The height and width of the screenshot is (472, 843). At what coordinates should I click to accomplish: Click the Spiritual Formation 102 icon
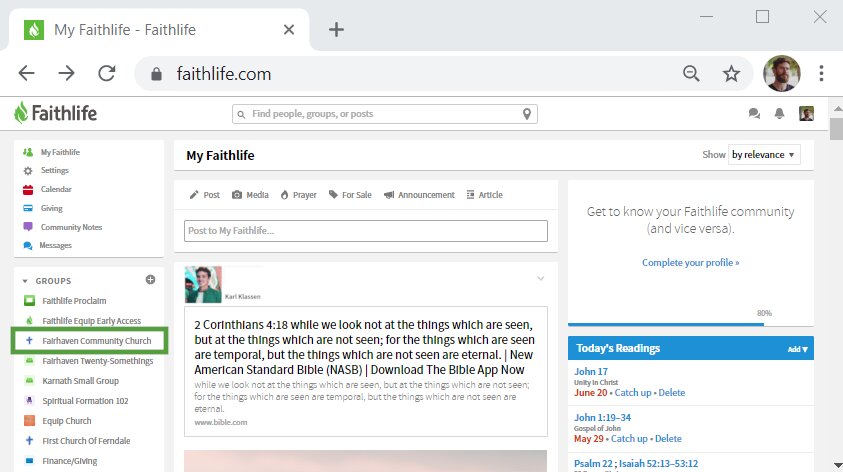30,401
